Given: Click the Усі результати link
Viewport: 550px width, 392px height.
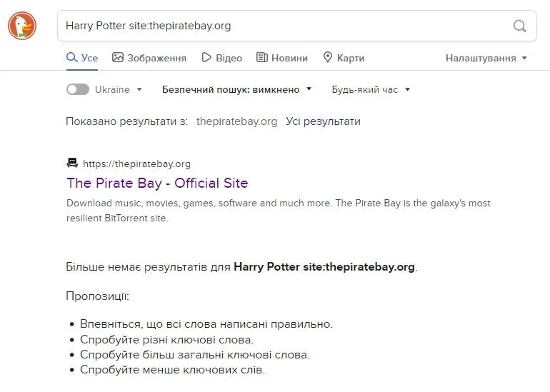Looking at the screenshot, I should (x=323, y=121).
